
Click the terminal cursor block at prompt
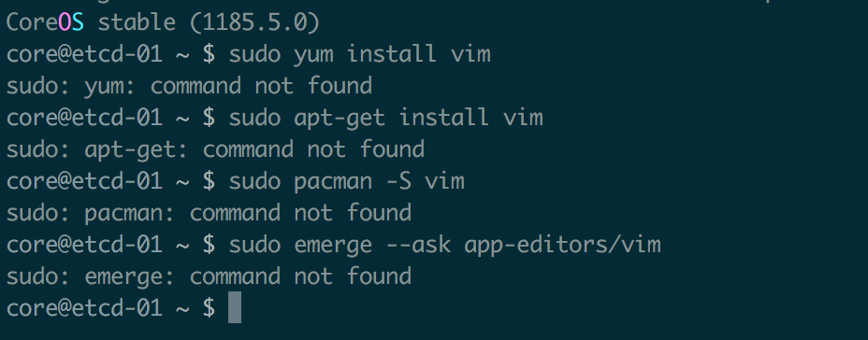tap(235, 307)
